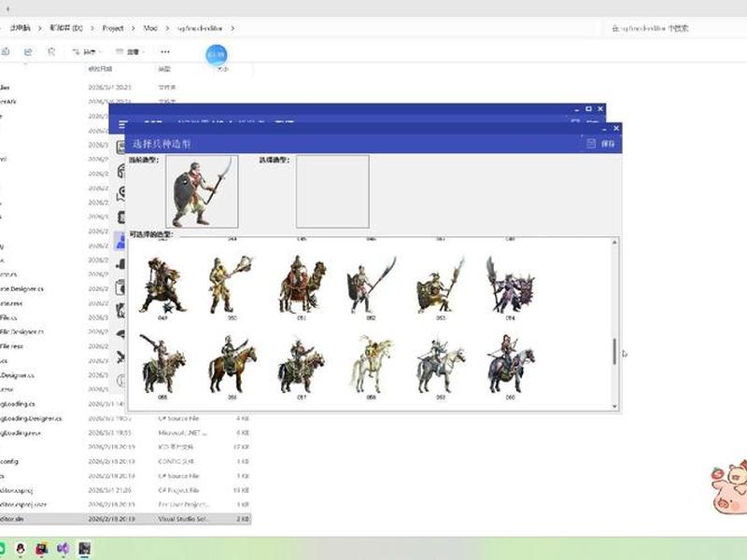The width and height of the screenshot is (747, 560).
Task: Maximize the editor window behind the dialog
Action: [588, 108]
